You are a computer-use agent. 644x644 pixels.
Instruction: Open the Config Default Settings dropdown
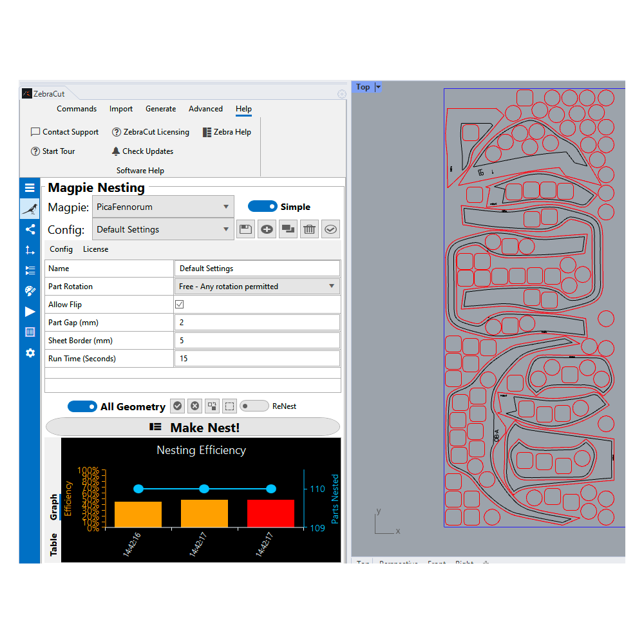click(163, 229)
